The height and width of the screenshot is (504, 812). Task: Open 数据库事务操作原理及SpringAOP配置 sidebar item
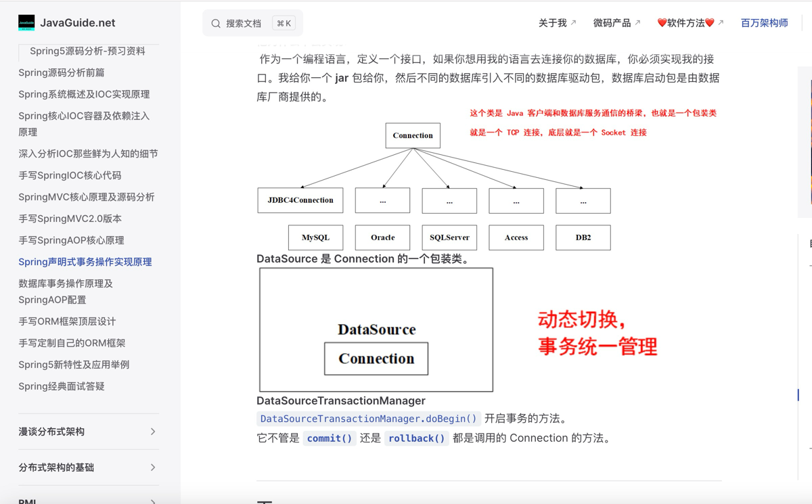click(x=66, y=292)
